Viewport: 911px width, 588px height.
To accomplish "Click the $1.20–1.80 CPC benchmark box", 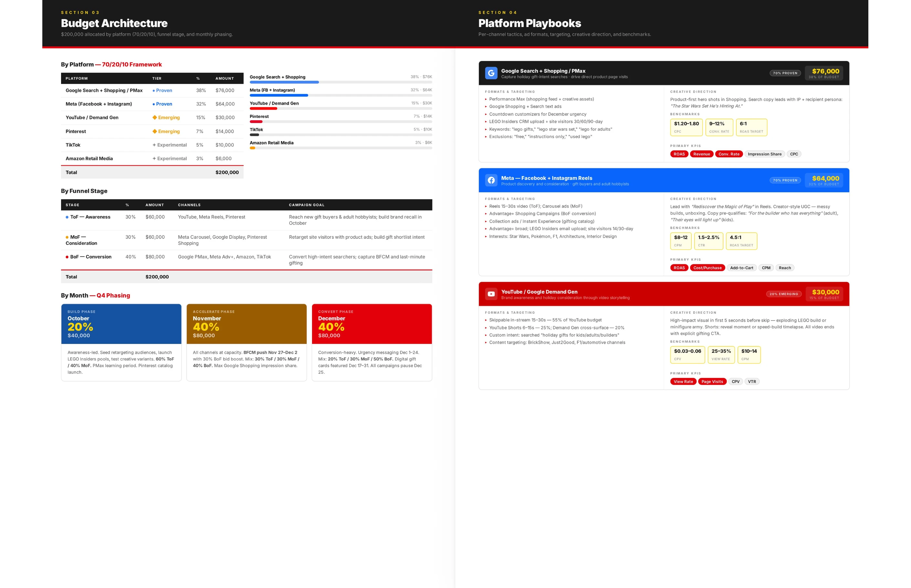I will pyautogui.click(x=686, y=127).
